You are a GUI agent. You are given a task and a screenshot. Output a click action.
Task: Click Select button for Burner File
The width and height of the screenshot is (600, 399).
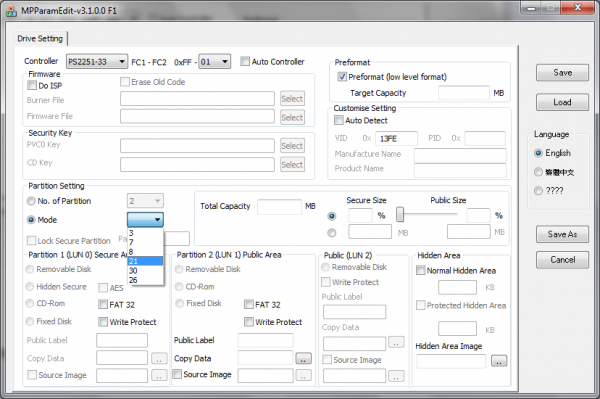pyautogui.click(x=292, y=99)
